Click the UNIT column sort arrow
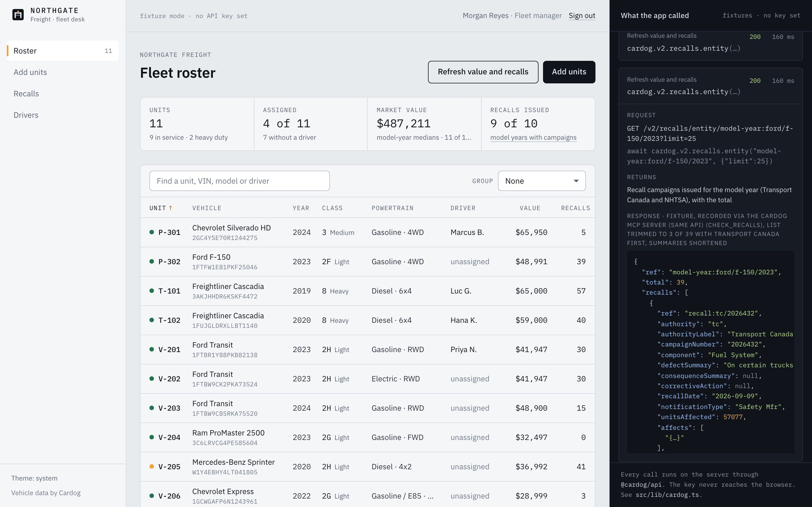Image resolution: width=812 pixels, height=507 pixels. (171, 208)
